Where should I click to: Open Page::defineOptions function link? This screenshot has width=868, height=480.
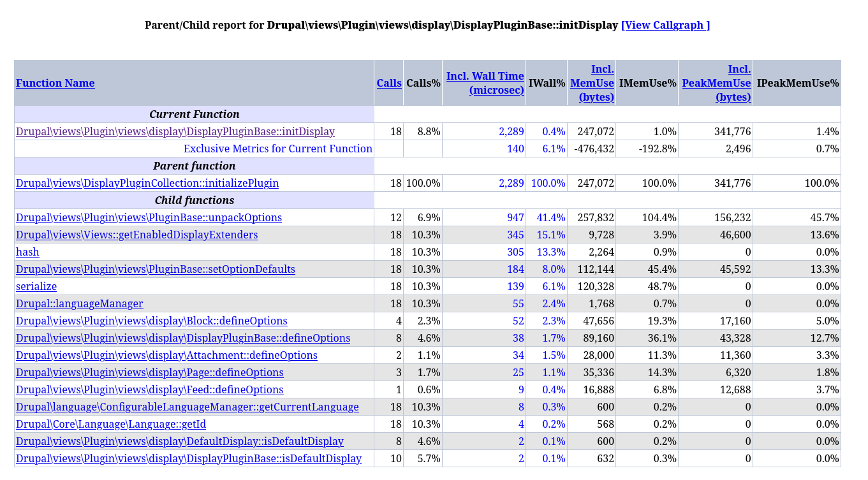(x=150, y=372)
